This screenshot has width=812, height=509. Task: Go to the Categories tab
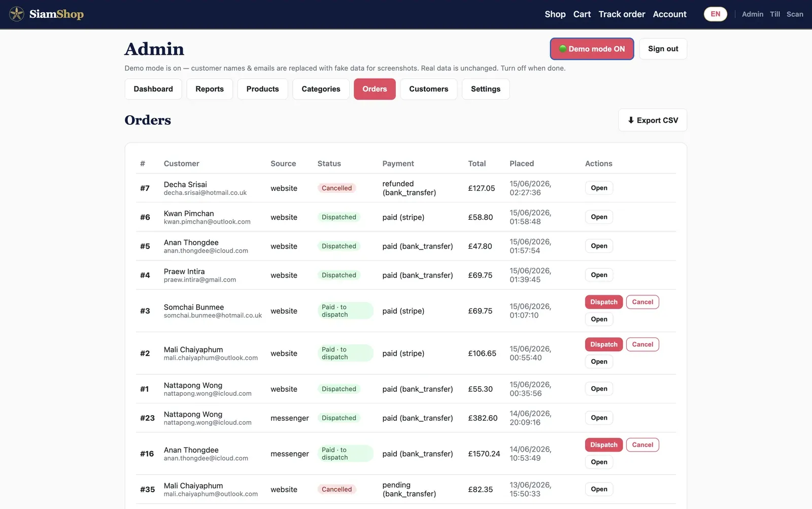[321, 89]
